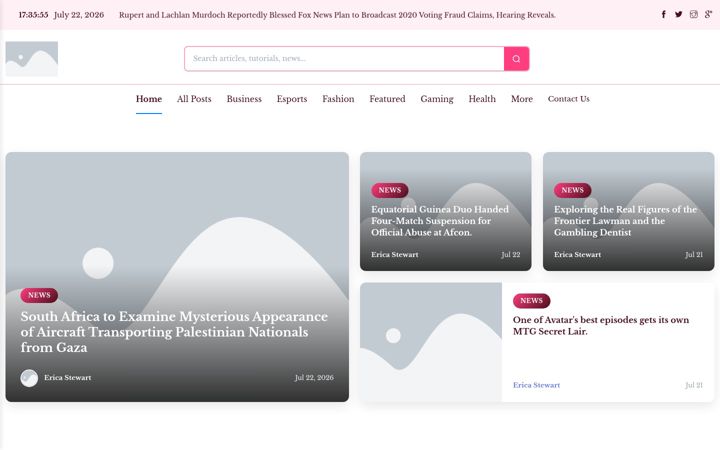This screenshot has height=450, width=720.
Task: Click NEWS badge on Frontier Lawman card
Action: (573, 190)
